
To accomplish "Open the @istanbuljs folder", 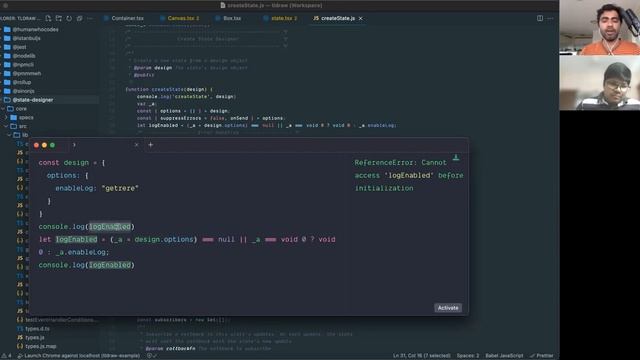I will [x=26, y=38].
